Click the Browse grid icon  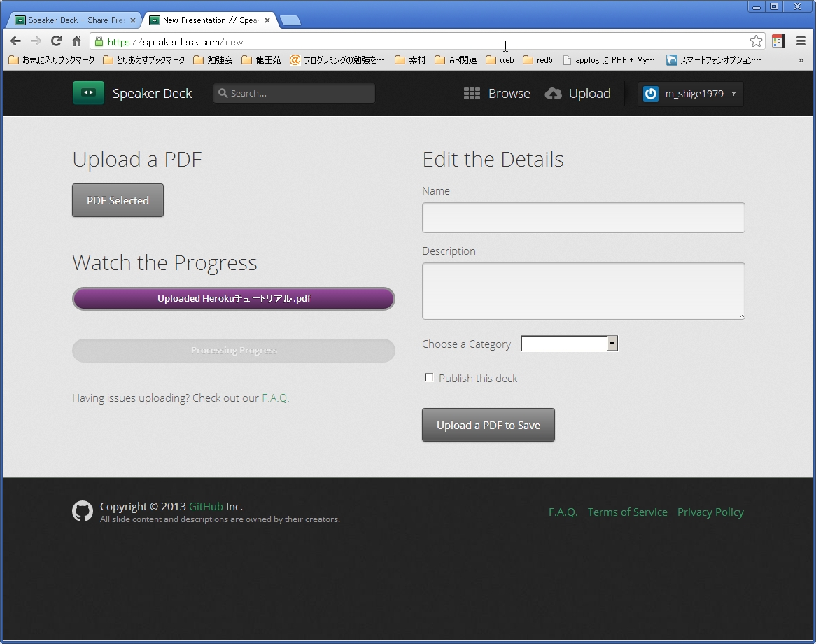pos(472,93)
